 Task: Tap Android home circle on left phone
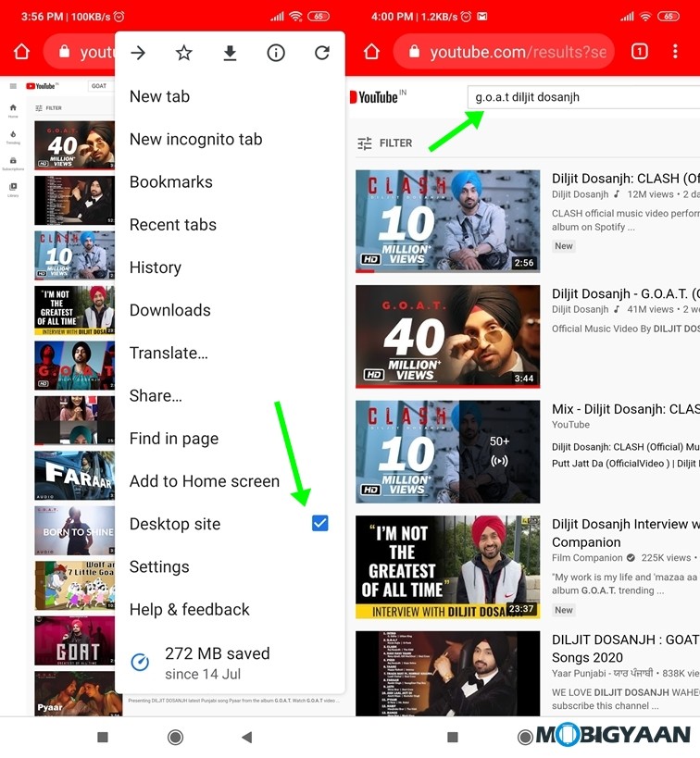point(175,738)
